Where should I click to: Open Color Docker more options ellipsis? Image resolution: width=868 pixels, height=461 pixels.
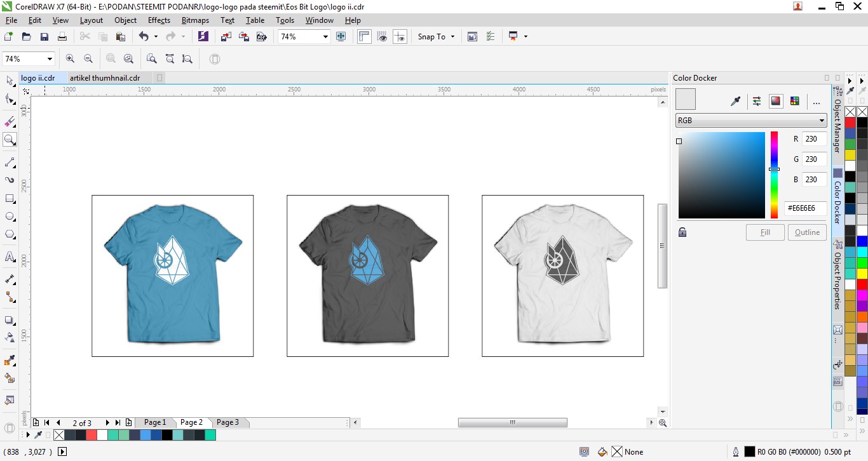(817, 102)
